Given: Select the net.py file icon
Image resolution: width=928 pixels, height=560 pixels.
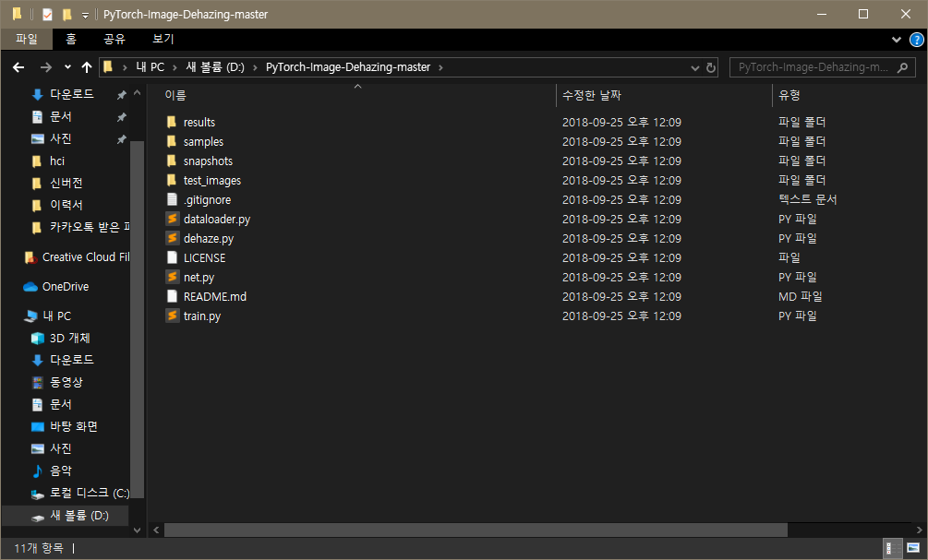Looking at the screenshot, I should (172, 277).
